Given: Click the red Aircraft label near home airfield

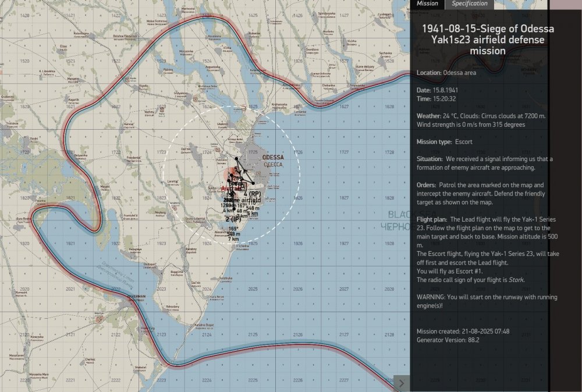Looking at the screenshot, I should point(231,189).
